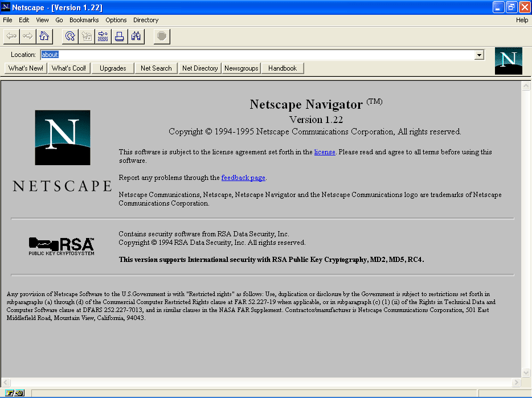Click the Net Search directory button

coord(155,68)
